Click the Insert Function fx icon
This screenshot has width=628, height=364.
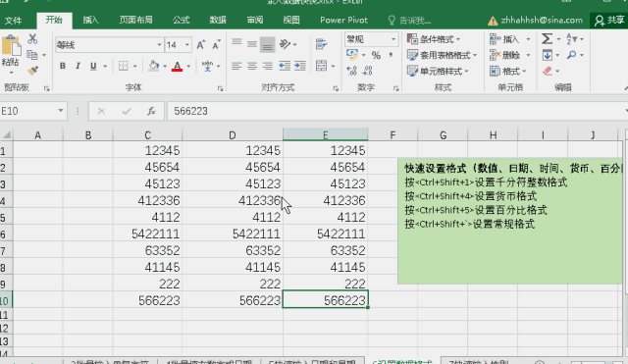coord(151,111)
